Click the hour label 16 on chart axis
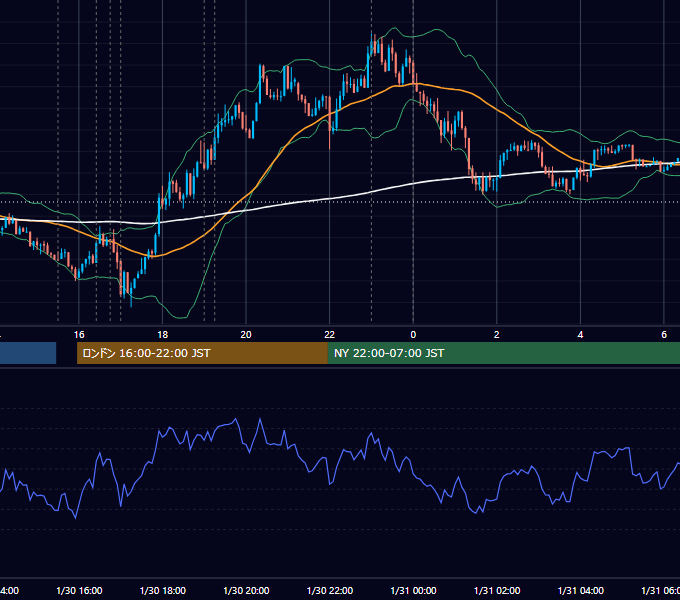 (x=79, y=335)
